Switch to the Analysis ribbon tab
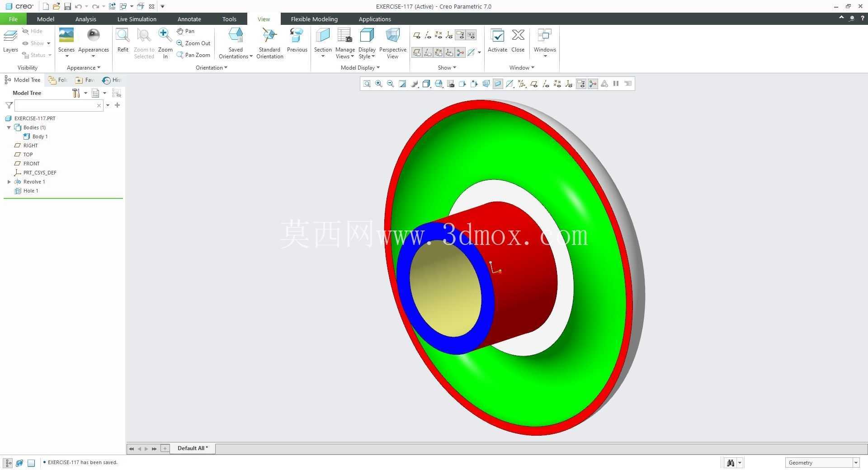Viewport: 868px width, 470px height. pos(85,19)
